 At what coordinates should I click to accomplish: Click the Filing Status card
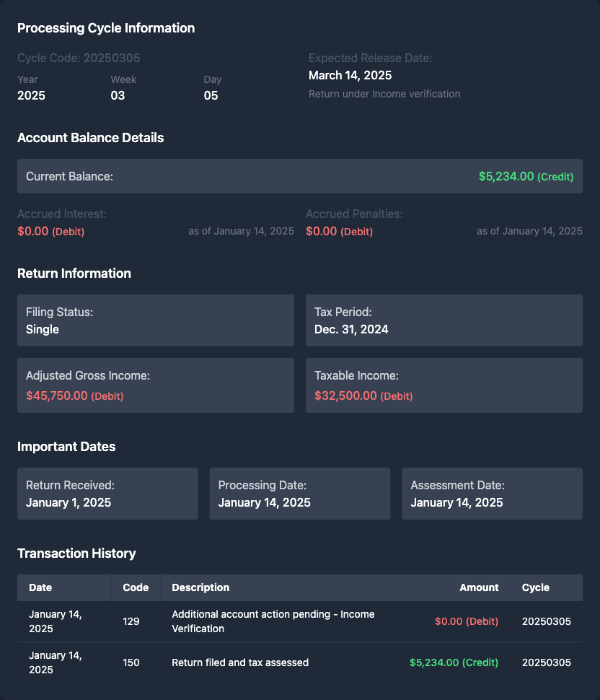155,320
